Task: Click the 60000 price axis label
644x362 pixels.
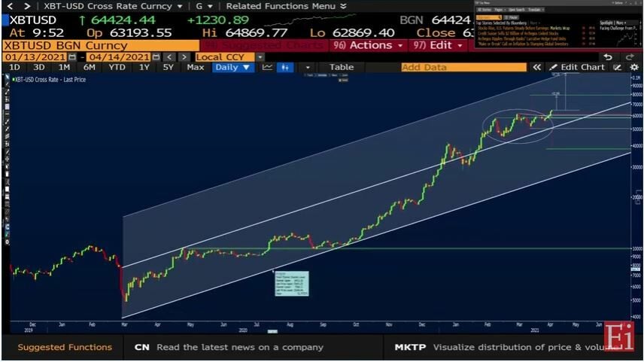Action: [x=637, y=116]
